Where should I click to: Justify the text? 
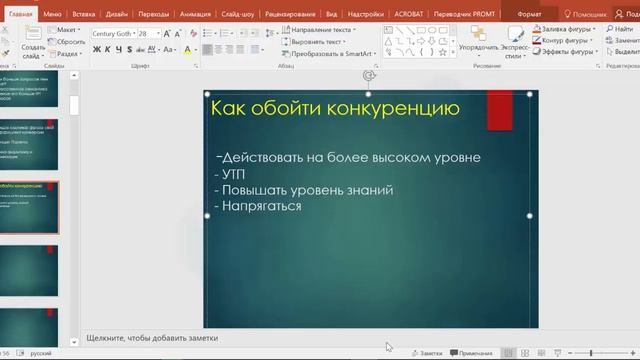240,49
